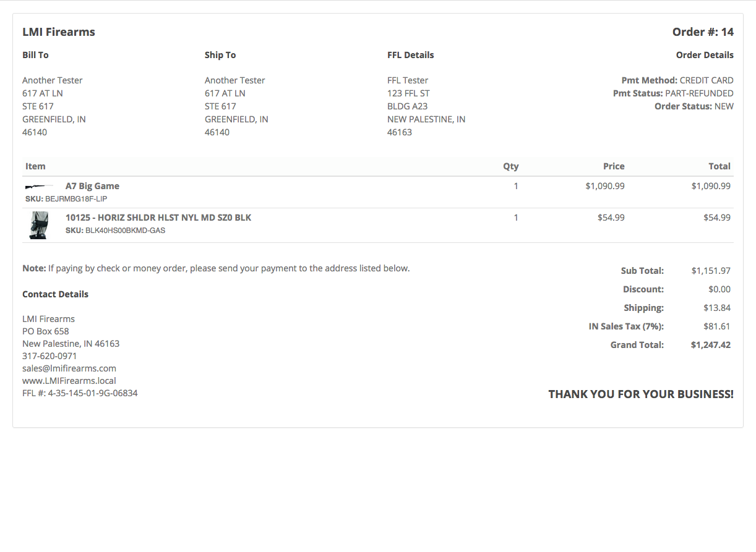Screen dimensions: 756x552
Task: Click 'GREENFIELD, IN' in Ship To address
Action: (x=236, y=119)
